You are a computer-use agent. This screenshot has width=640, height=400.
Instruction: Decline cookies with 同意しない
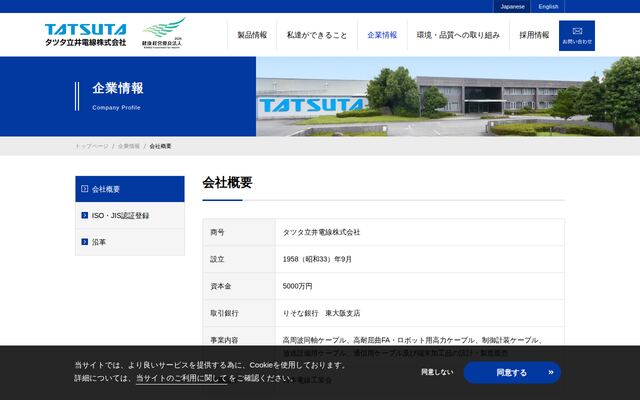[x=437, y=372]
